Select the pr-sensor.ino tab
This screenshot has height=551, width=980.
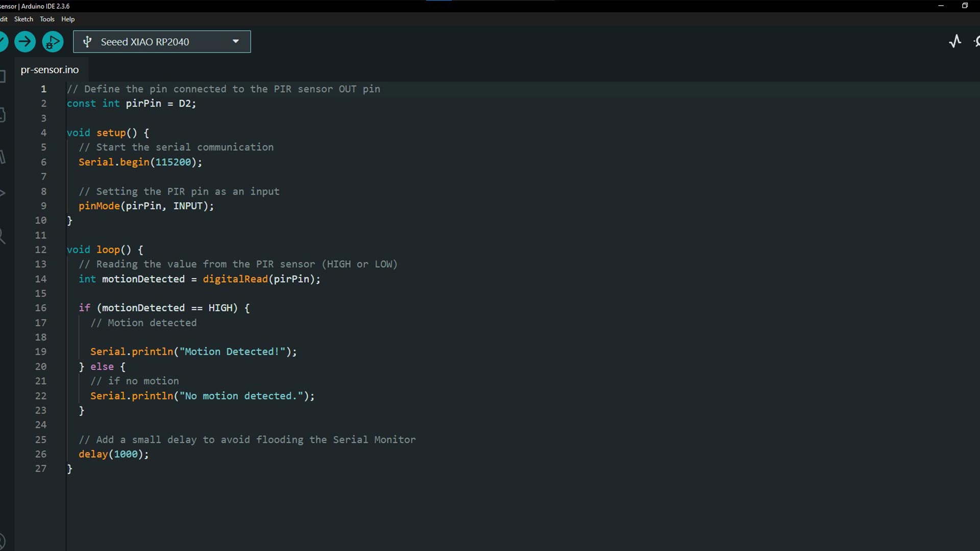[50, 70]
